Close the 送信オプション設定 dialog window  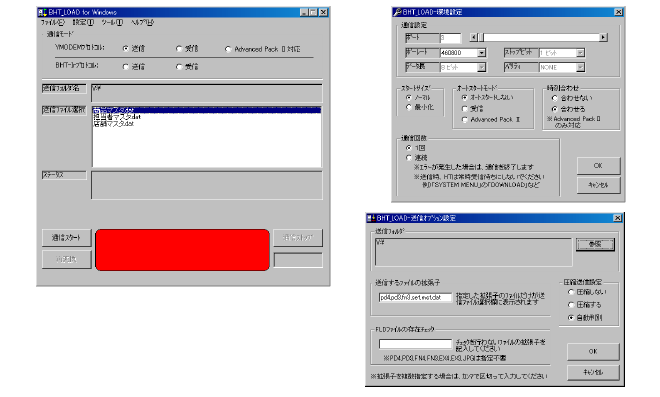(617, 218)
